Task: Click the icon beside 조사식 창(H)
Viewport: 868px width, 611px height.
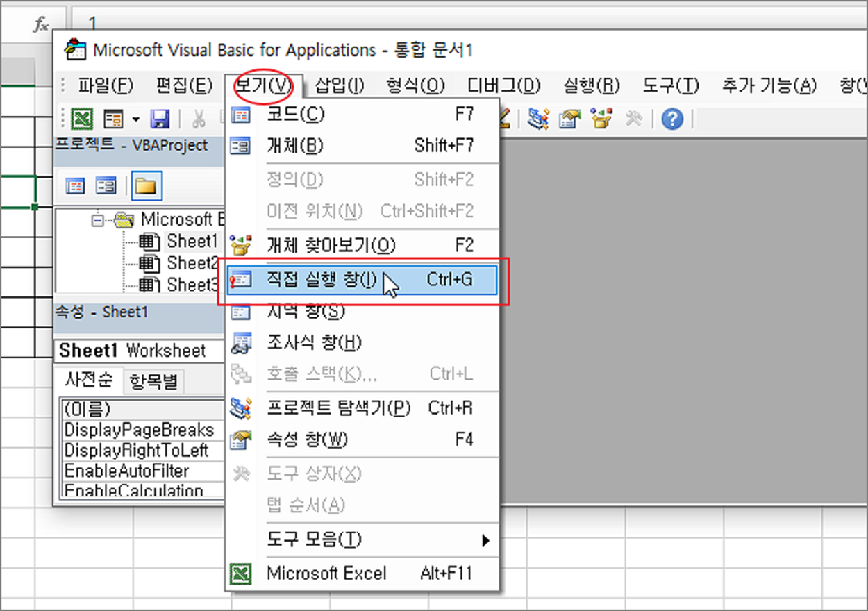Action: click(240, 342)
